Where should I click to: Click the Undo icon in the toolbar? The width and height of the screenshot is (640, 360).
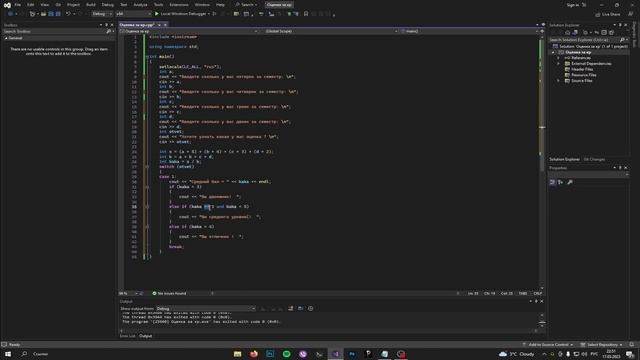pos(68,14)
